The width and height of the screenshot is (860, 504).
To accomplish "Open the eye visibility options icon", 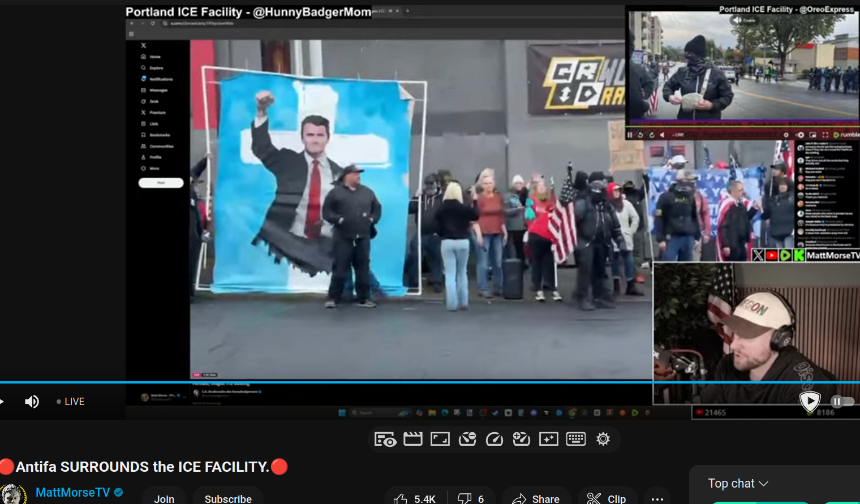I will click(x=385, y=440).
